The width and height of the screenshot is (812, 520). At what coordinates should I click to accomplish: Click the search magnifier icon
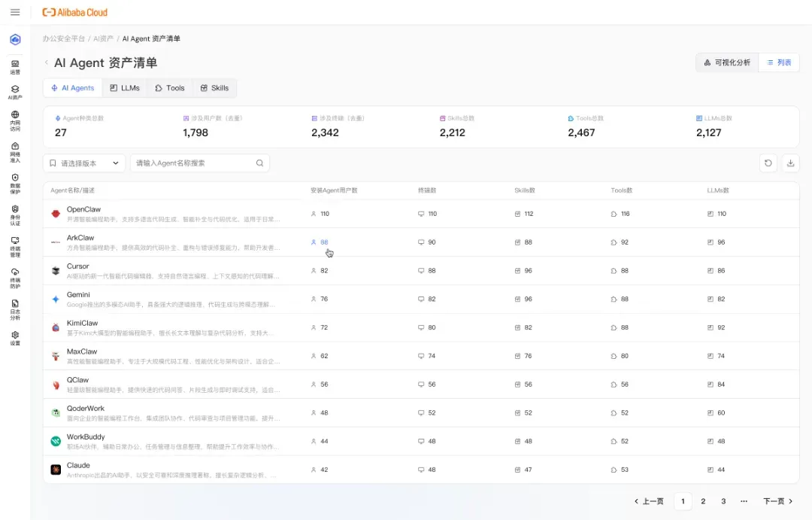coord(259,163)
